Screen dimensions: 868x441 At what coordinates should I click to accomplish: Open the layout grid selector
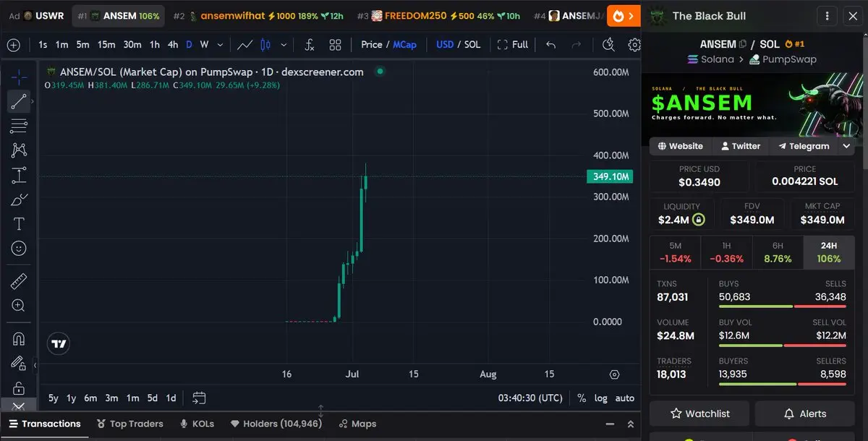tap(335, 45)
